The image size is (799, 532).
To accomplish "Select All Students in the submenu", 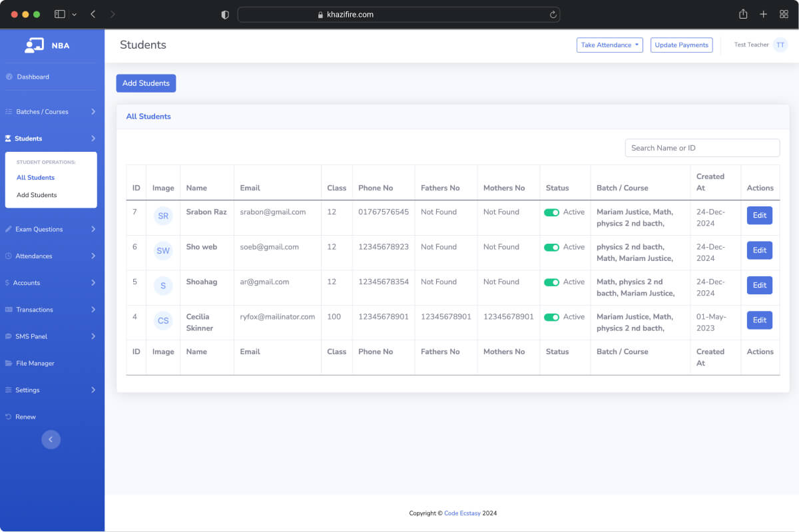I will [x=36, y=178].
